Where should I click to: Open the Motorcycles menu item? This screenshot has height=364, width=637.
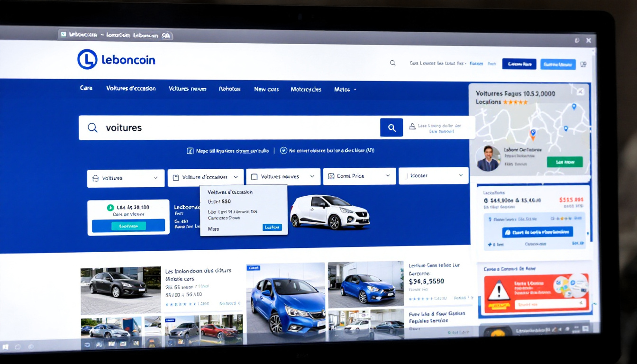[x=306, y=89]
